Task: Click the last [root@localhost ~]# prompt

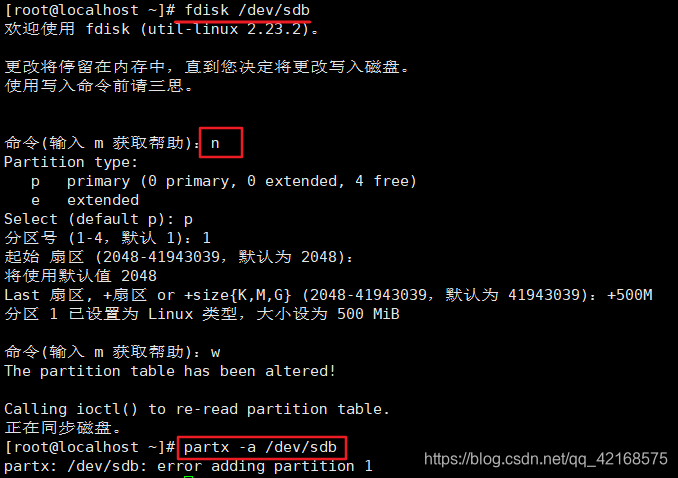Action: coord(90,447)
